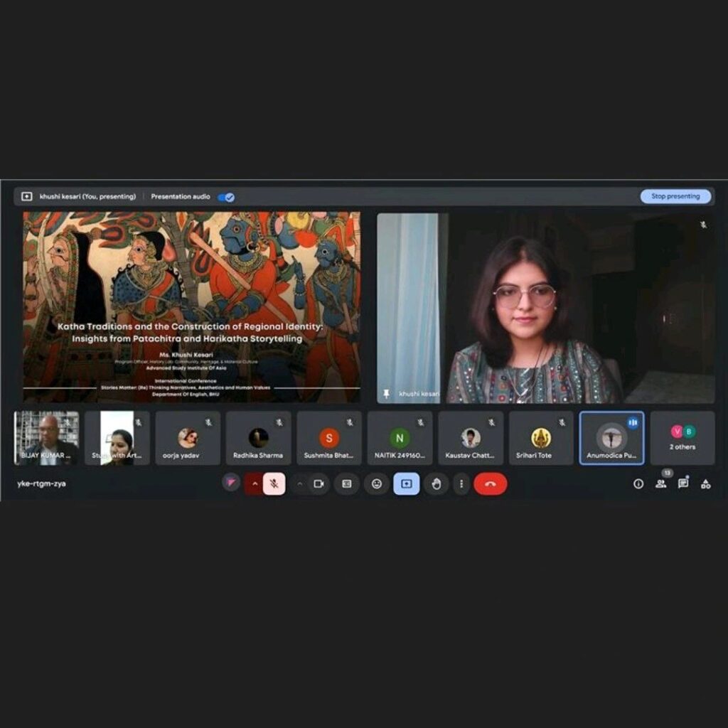Click the '2 others' participants tile
728x728 pixels.
(x=682, y=439)
